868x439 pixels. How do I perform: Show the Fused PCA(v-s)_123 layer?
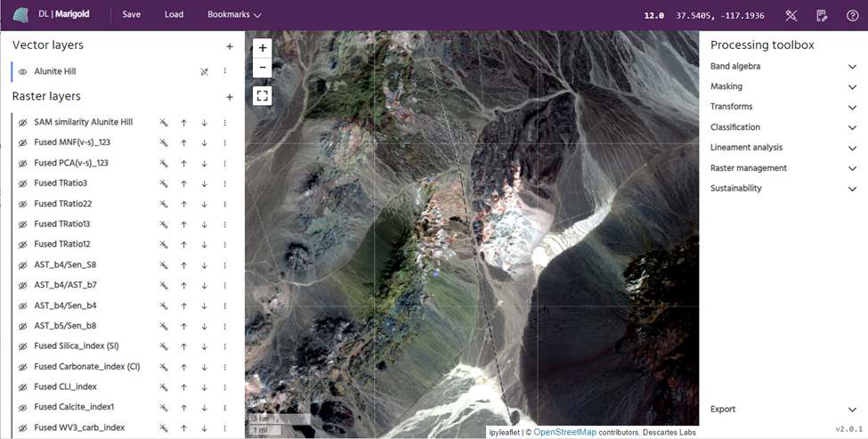pos(22,163)
